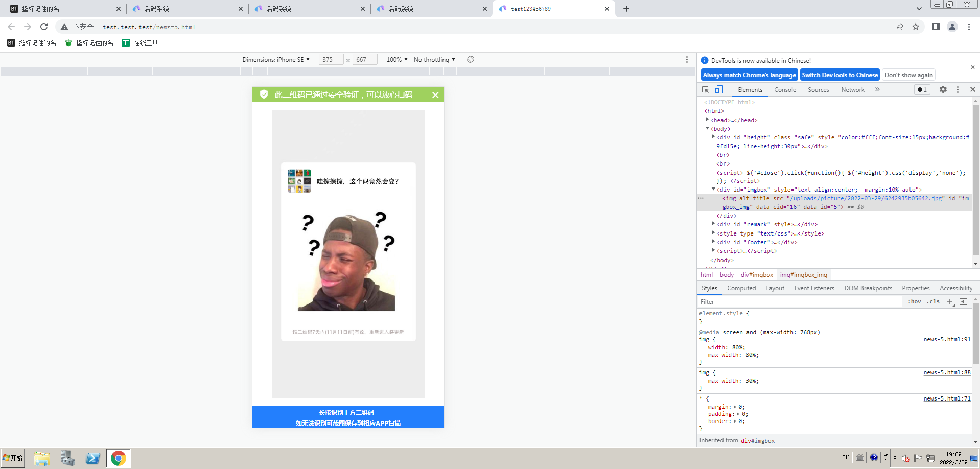Viewport: 980px width, 469px height.
Task: Share this page from the address bar
Action: [899, 27]
